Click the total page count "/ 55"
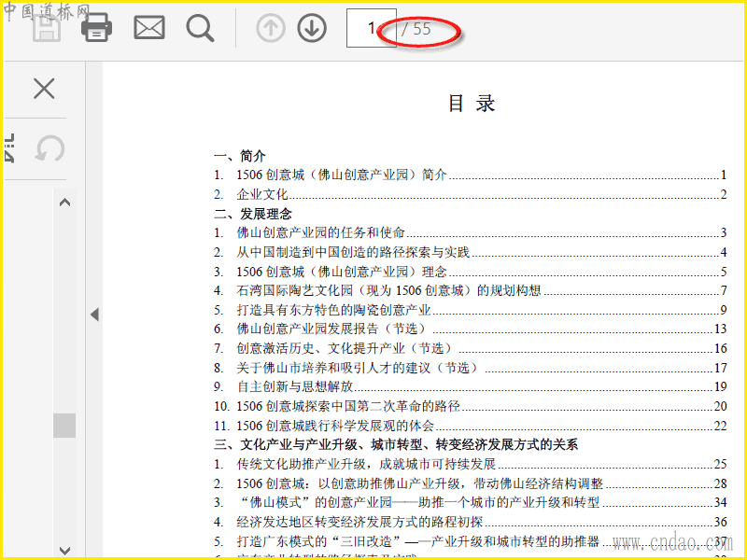The image size is (747, 560). click(416, 29)
